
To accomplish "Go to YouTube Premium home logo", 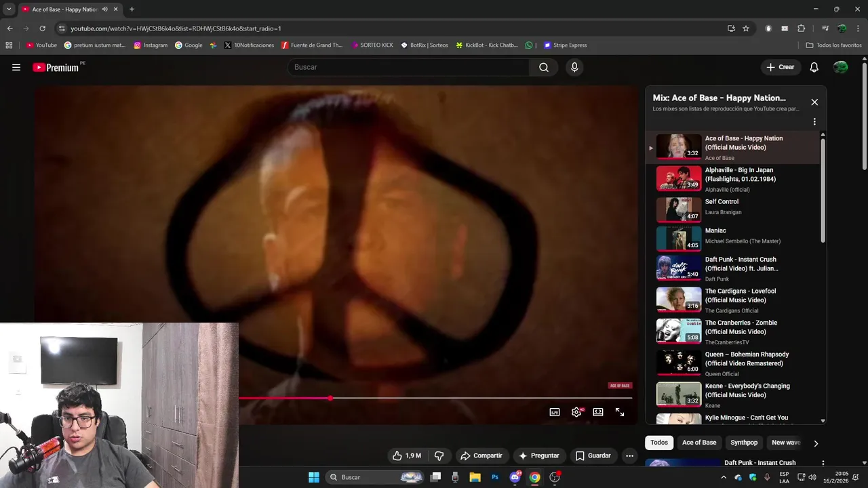I will [x=57, y=67].
